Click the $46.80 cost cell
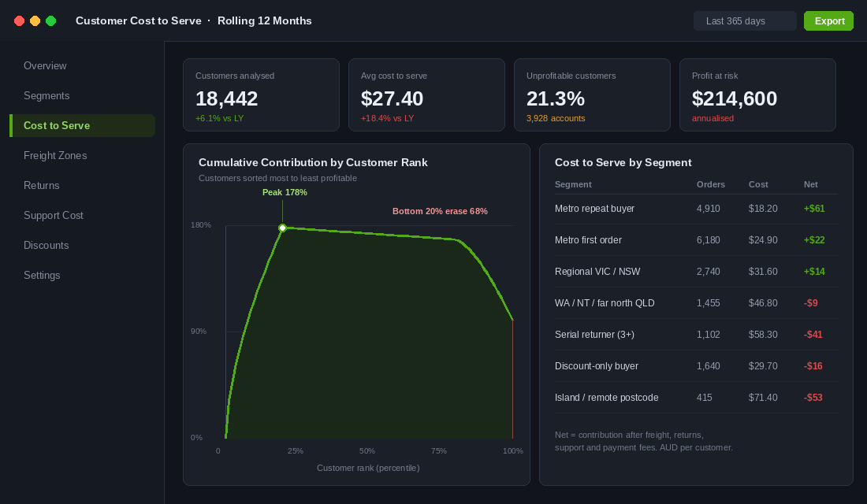867x504 pixels. (x=763, y=303)
